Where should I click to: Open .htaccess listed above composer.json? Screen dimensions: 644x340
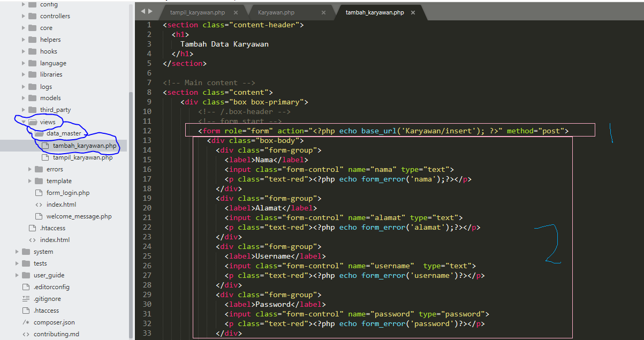click(46, 311)
